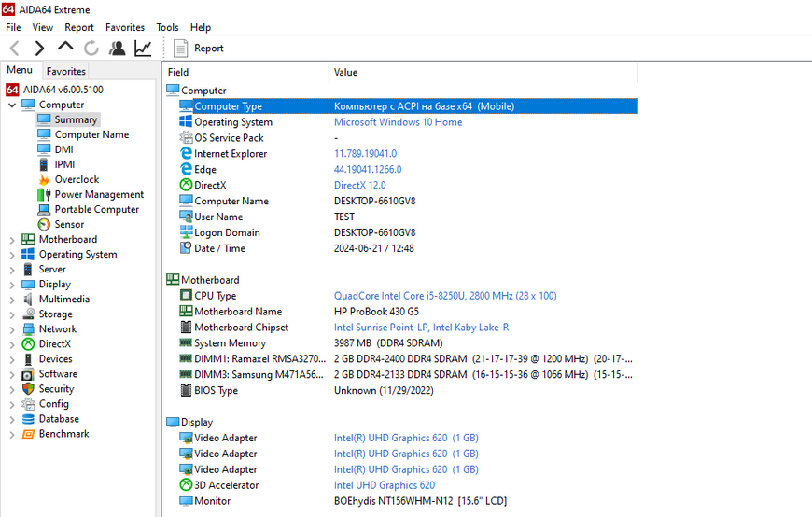The image size is (812, 517).
Task: Switch to the Menu tab
Action: point(20,70)
